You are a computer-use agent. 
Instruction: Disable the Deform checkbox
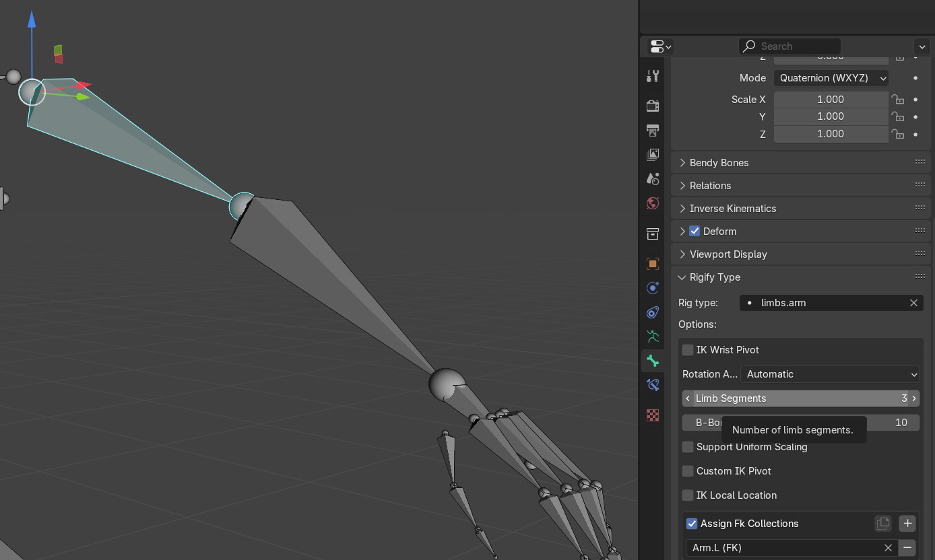point(695,231)
